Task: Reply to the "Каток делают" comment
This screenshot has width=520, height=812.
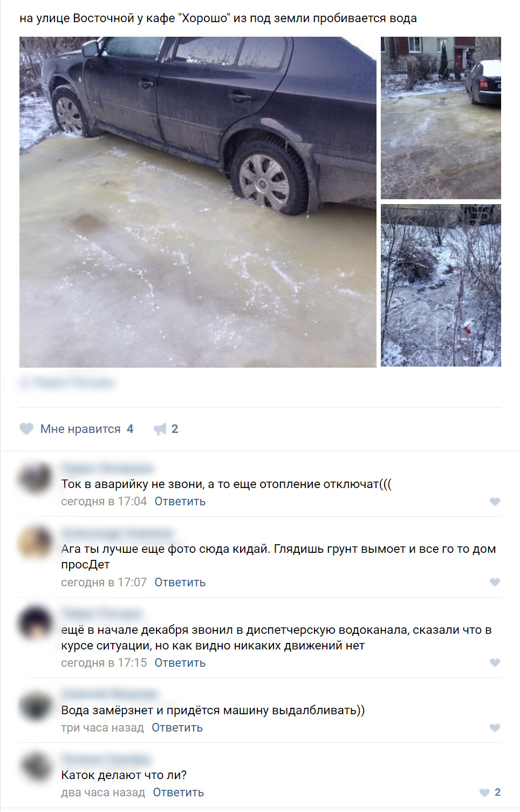Action: tap(179, 793)
